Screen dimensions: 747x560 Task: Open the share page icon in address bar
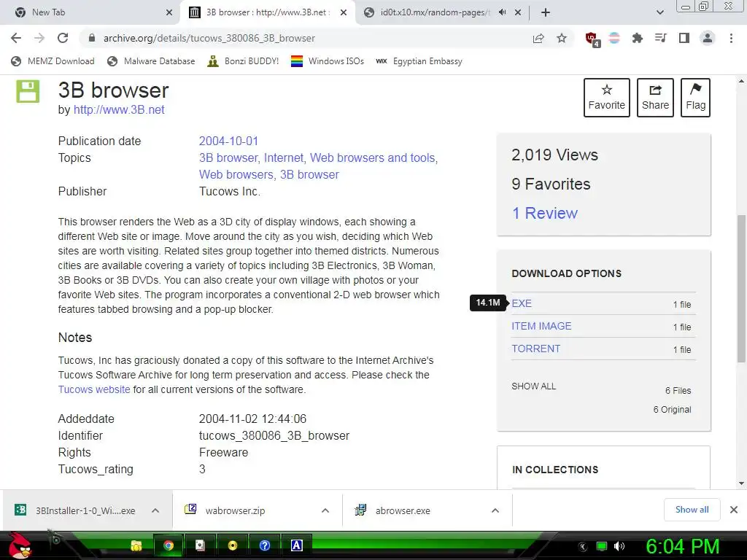coord(538,38)
